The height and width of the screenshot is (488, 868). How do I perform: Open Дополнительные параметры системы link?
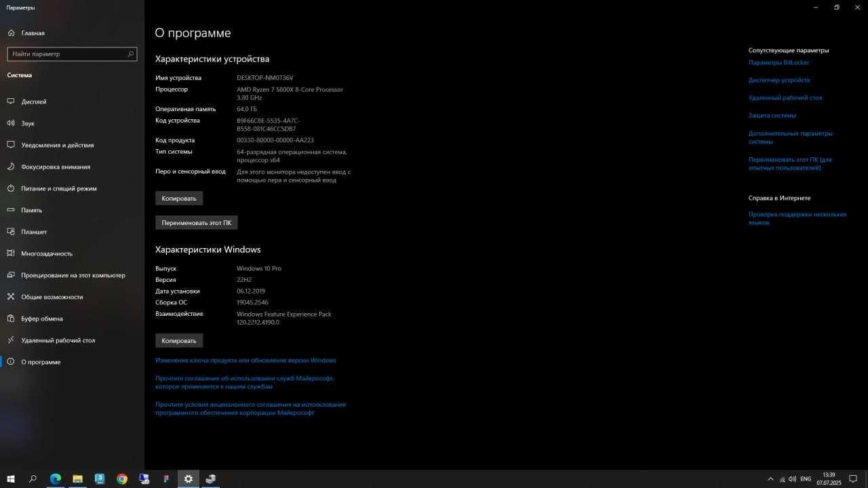[x=791, y=138]
